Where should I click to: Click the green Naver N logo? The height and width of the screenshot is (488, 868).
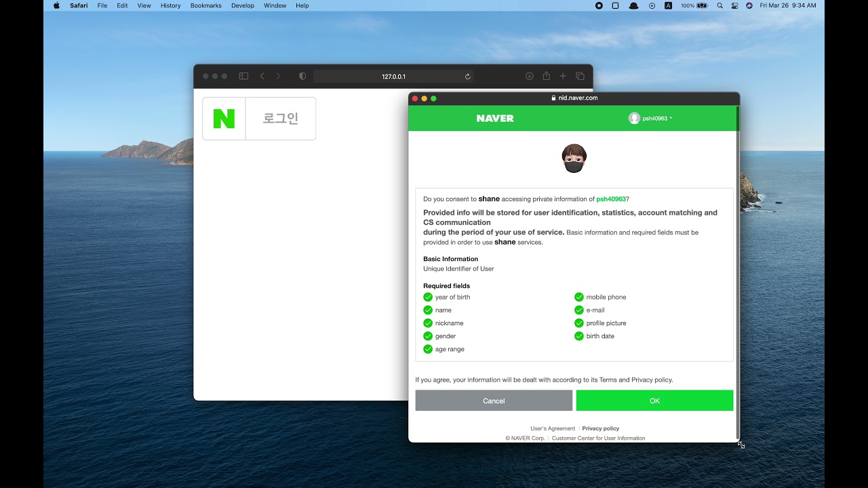[x=224, y=119]
